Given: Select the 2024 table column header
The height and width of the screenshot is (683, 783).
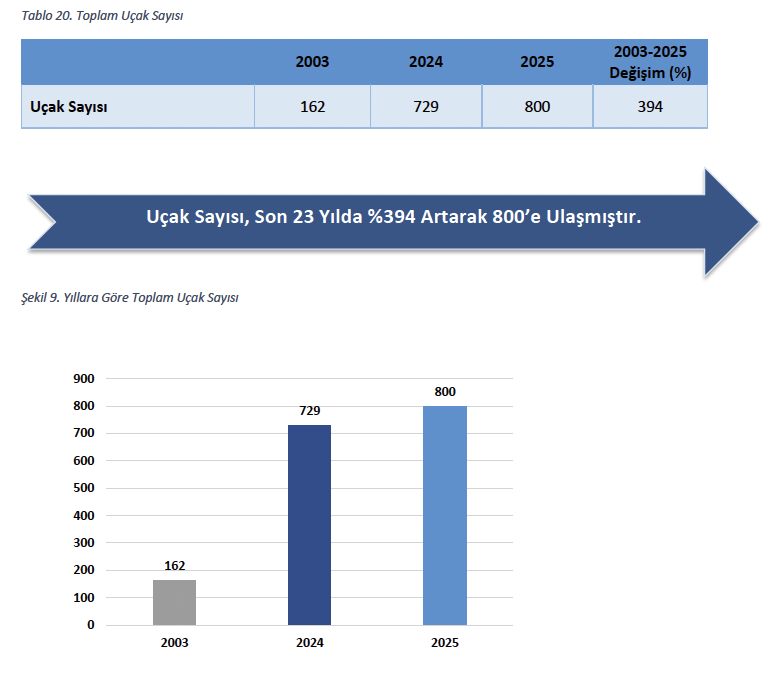Looking at the screenshot, I should pyautogui.click(x=425, y=62).
